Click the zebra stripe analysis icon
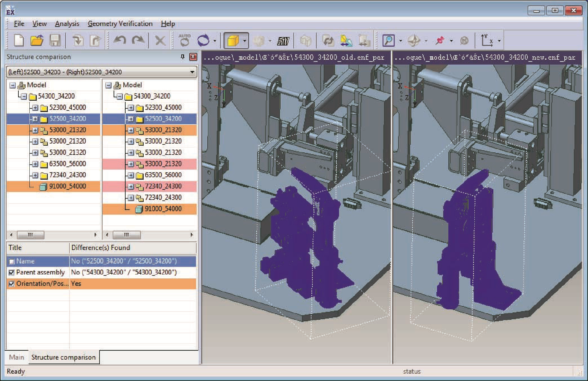588x381 pixels. coord(283,40)
